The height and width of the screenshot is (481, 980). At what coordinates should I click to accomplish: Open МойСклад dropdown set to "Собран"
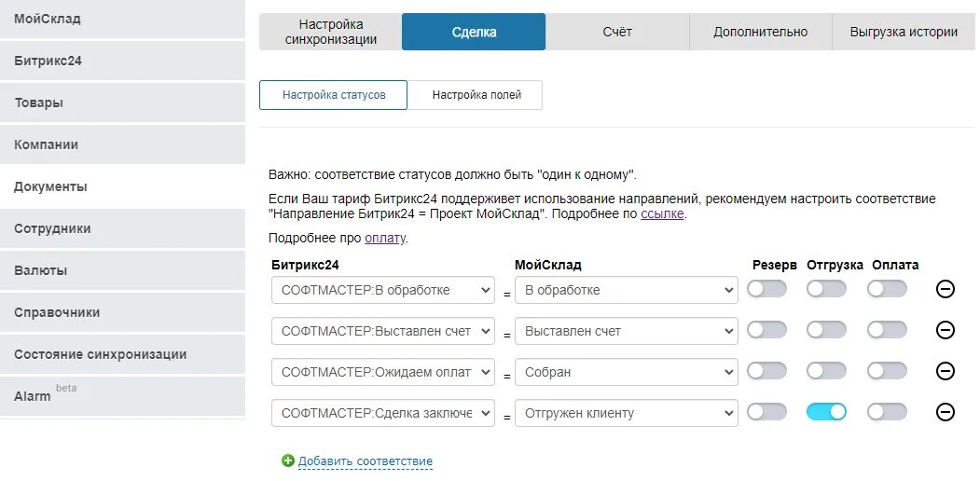[x=627, y=372]
